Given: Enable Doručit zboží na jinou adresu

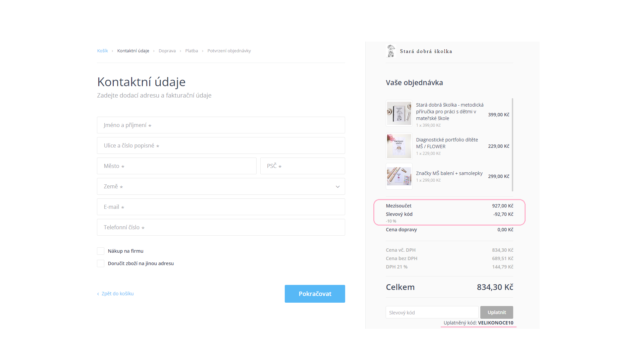Looking at the screenshot, I should pyautogui.click(x=101, y=263).
